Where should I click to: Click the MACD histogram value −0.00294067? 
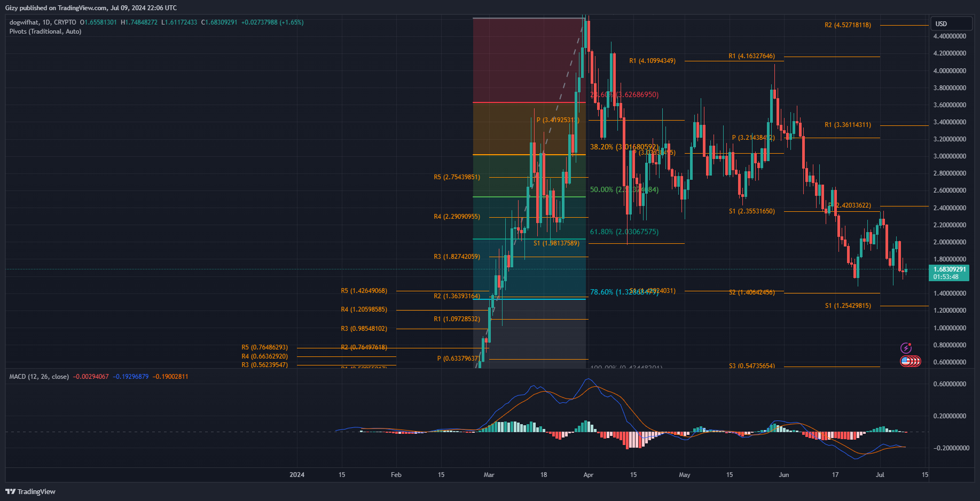tap(91, 377)
